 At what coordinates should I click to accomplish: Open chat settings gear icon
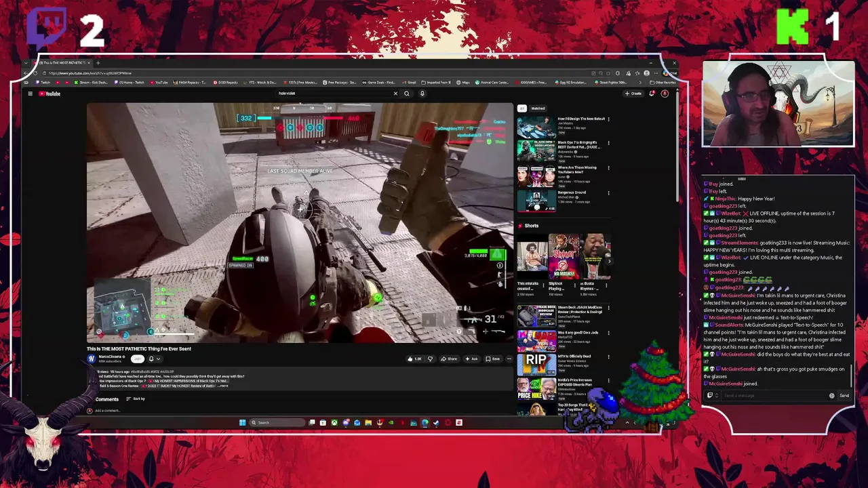click(832, 395)
